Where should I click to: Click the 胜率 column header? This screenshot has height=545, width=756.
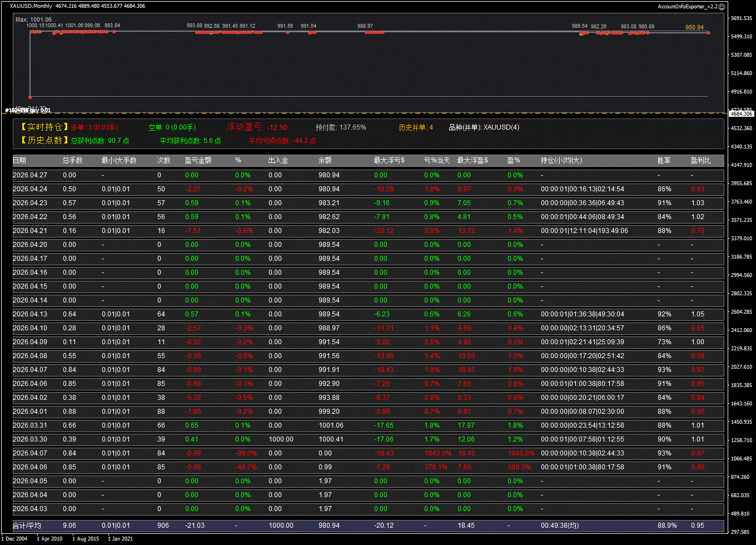[664, 161]
